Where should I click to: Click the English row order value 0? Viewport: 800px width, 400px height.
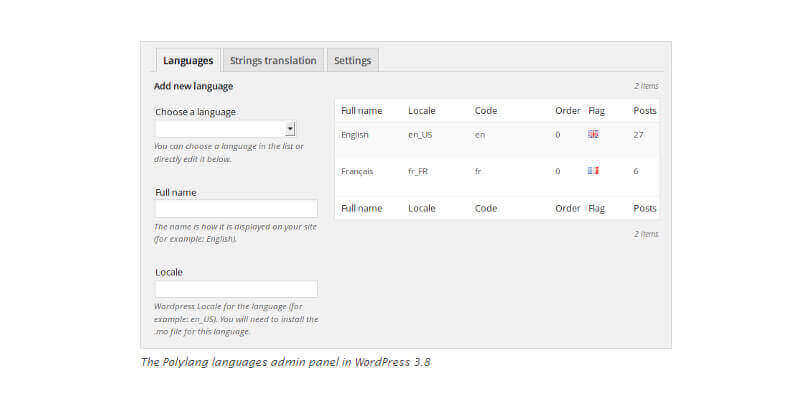coord(558,135)
